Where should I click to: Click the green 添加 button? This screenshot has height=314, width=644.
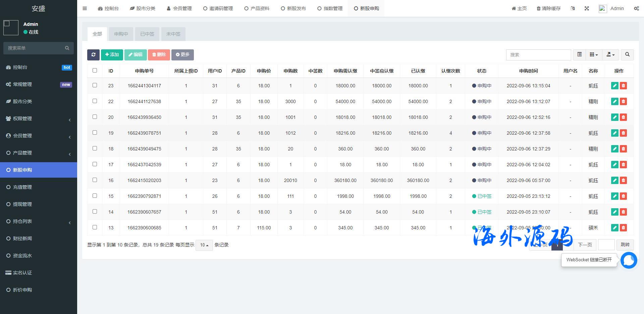pyautogui.click(x=112, y=55)
